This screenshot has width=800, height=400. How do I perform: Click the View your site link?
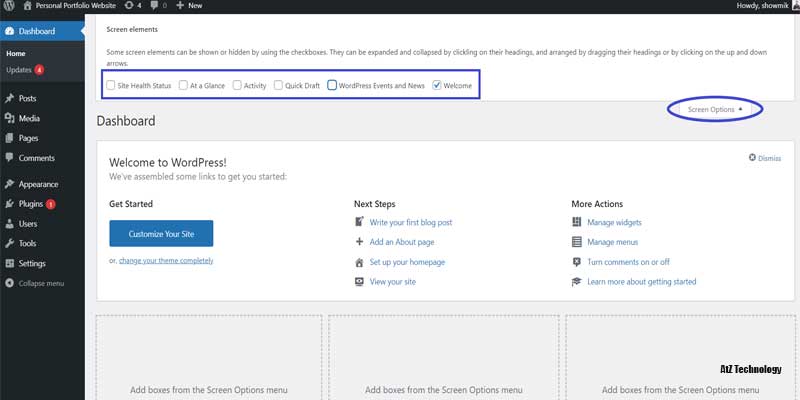tap(392, 282)
